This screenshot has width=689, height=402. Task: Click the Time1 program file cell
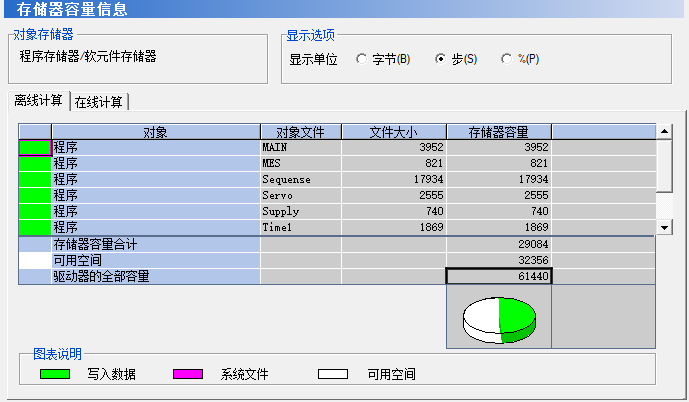pos(300,228)
